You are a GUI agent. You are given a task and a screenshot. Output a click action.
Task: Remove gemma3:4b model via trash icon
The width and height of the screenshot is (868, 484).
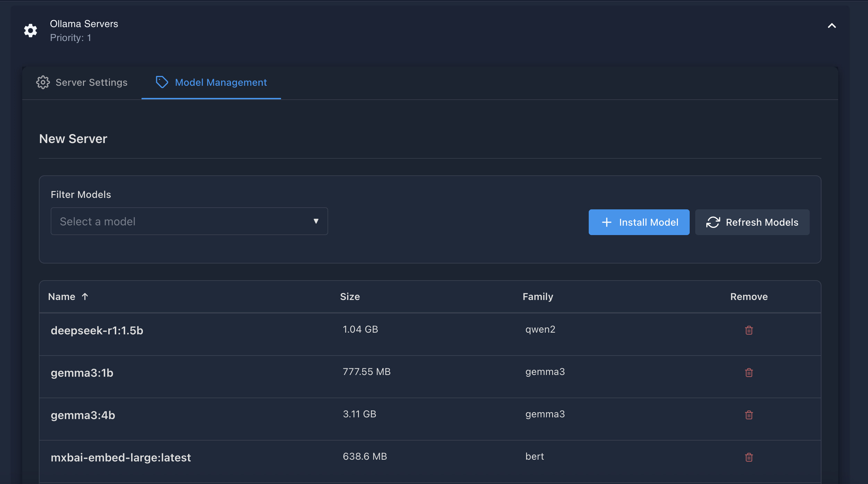click(x=749, y=415)
